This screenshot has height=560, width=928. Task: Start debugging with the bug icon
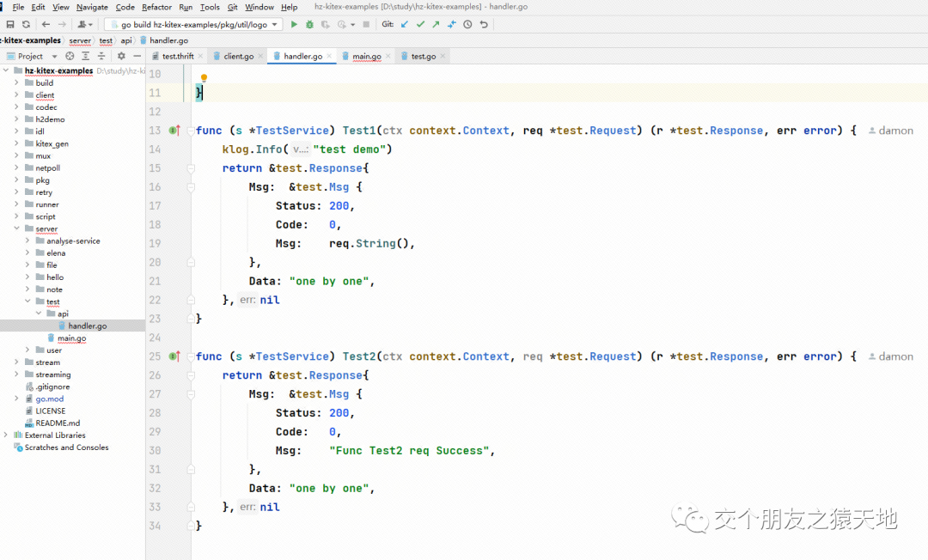click(x=309, y=24)
